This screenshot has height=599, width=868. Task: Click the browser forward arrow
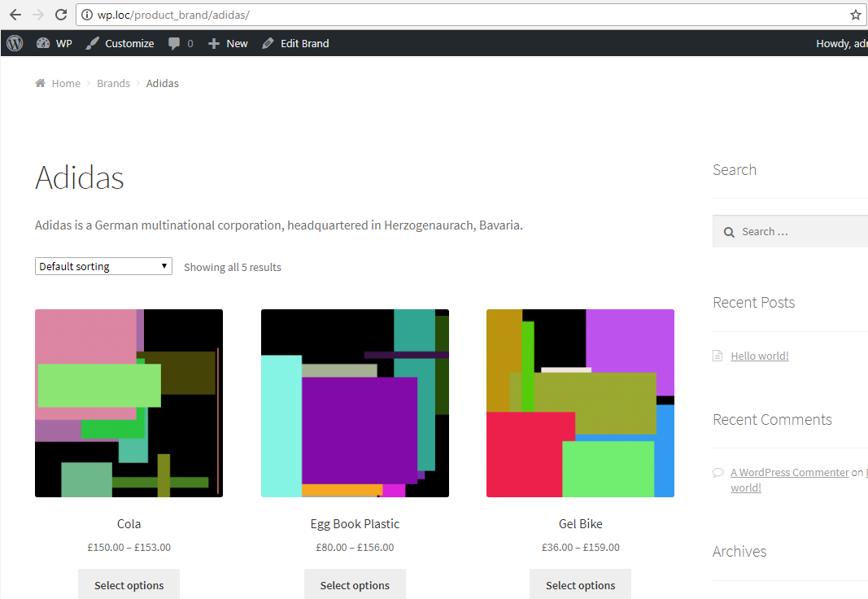[38, 15]
